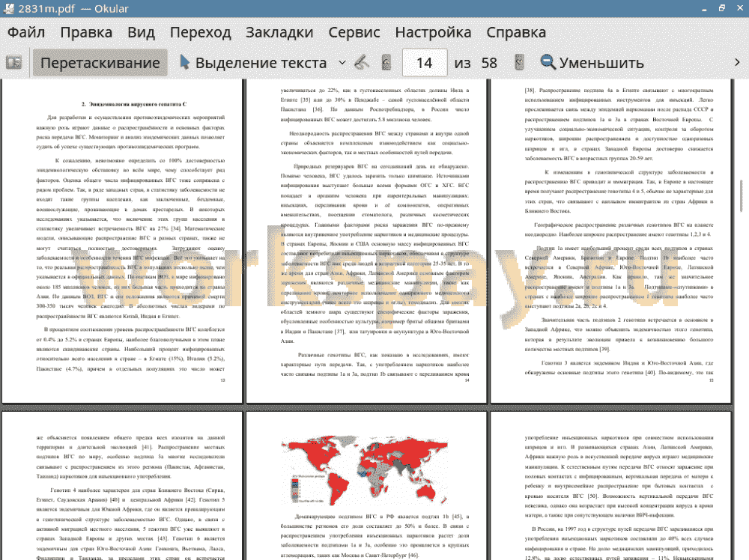The width and height of the screenshot is (749, 560).
Task: Click the Okular icon in the title bar
Action: [7, 8]
